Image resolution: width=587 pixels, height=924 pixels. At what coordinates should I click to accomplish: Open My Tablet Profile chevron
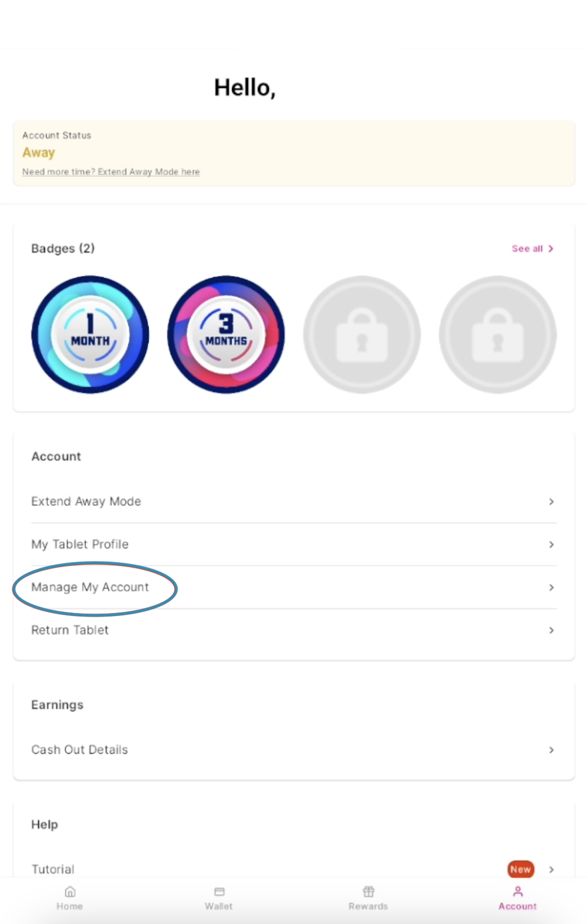click(551, 544)
